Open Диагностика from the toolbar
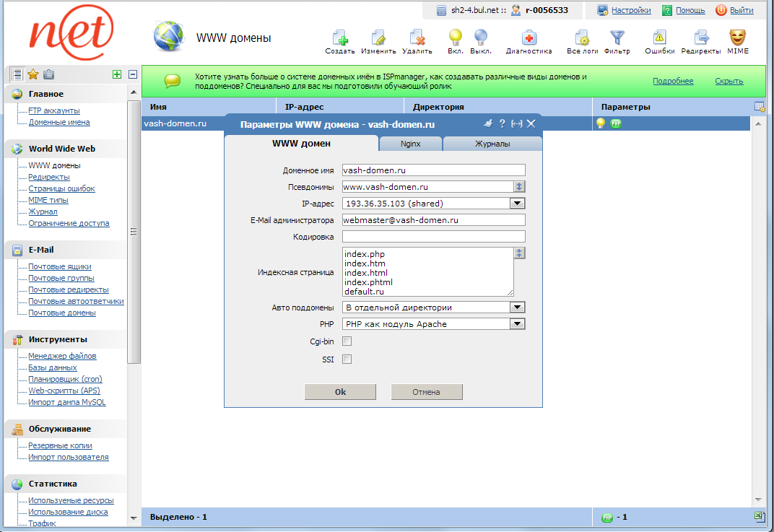The height and width of the screenshot is (532, 774). click(529, 38)
